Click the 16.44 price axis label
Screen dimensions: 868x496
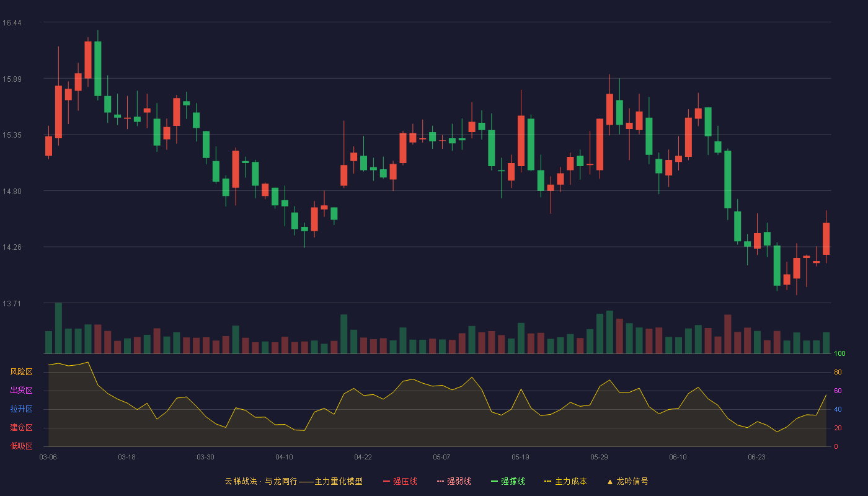pos(12,23)
